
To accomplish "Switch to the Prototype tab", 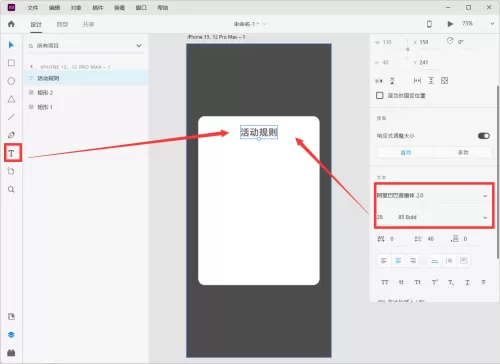I will click(62, 24).
